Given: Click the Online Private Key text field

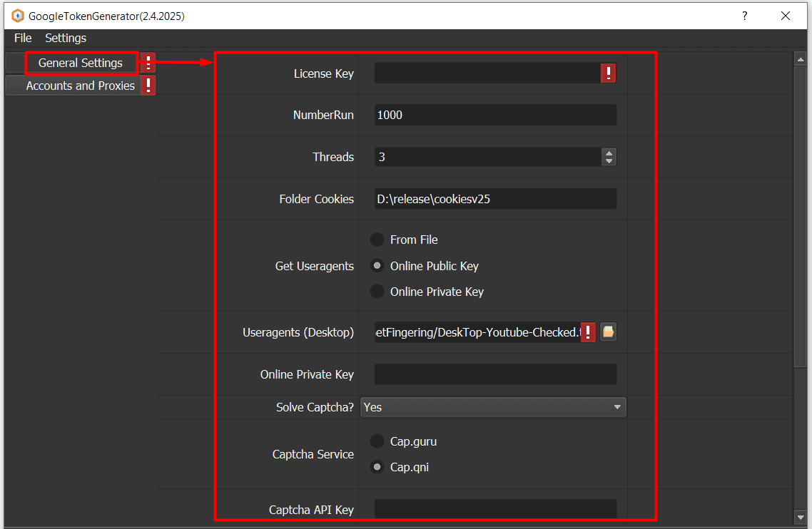Looking at the screenshot, I should (x=496, y=374).
